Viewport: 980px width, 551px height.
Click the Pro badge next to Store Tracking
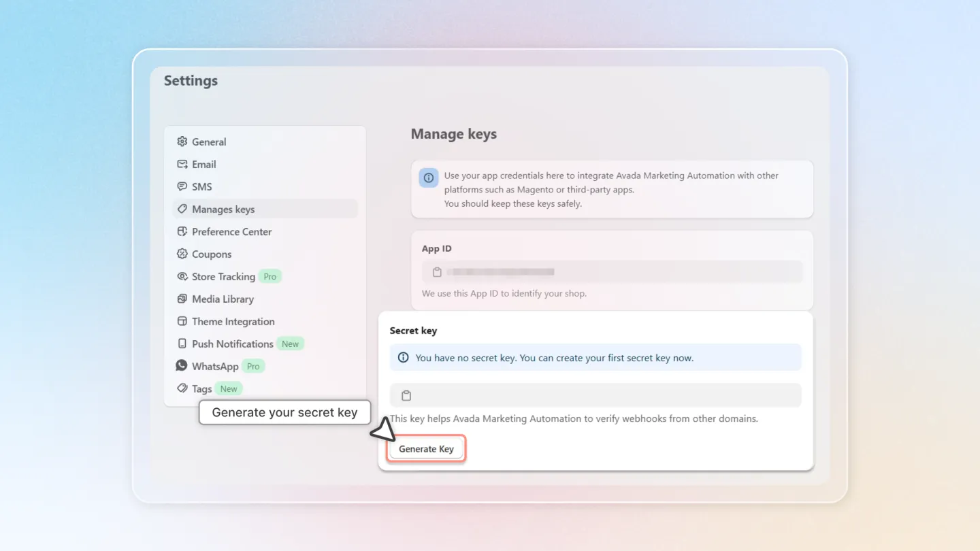[270, 276]
